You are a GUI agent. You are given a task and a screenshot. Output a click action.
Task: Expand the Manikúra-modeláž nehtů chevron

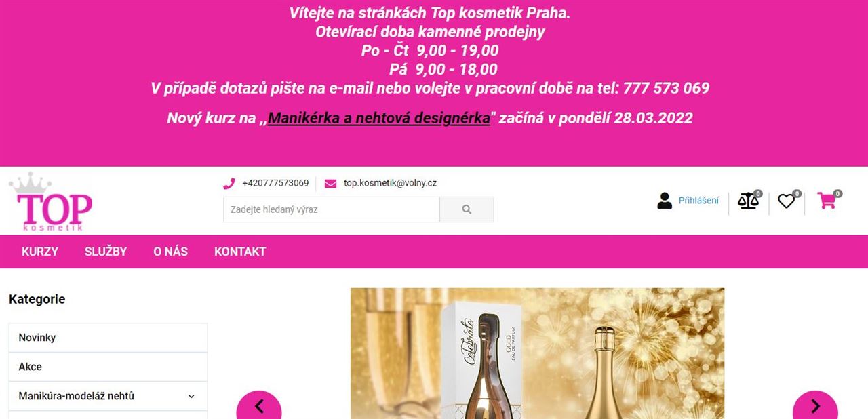[x=191, y=396]
